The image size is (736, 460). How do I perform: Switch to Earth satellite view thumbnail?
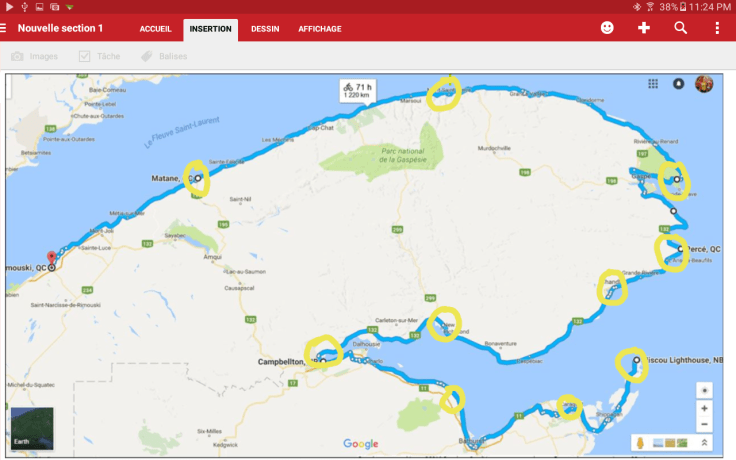(32, 428)
